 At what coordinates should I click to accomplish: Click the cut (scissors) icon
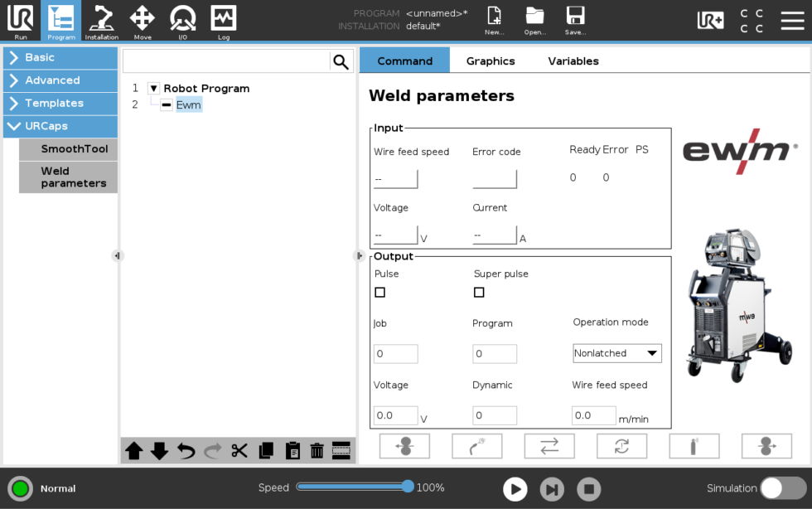239,451
